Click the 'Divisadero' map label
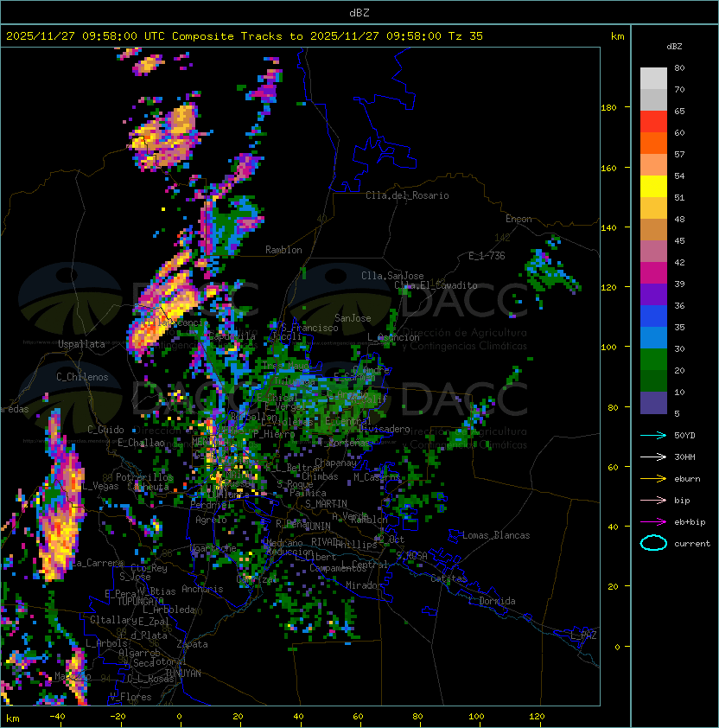The image size is (719, 728). 384,429
